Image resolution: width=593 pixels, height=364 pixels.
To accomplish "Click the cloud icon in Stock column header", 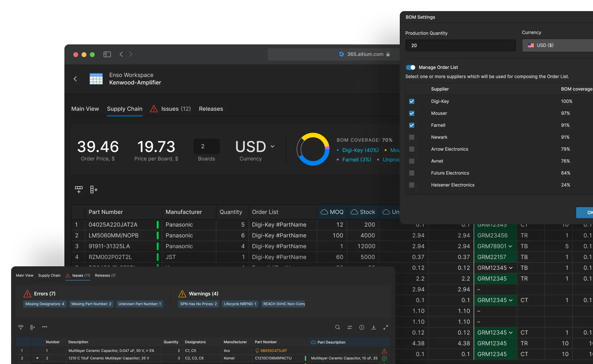I will pos(354,212).
